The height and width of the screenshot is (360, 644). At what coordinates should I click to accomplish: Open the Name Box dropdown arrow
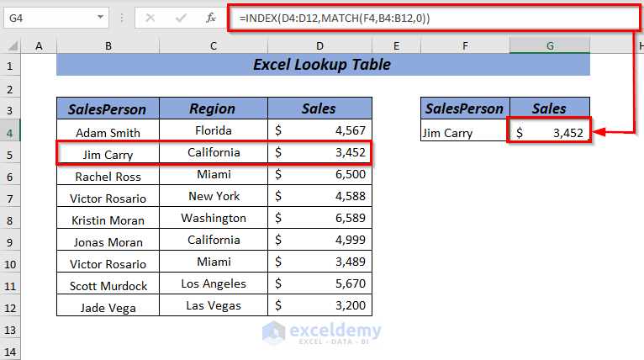(x=101, y=18)
